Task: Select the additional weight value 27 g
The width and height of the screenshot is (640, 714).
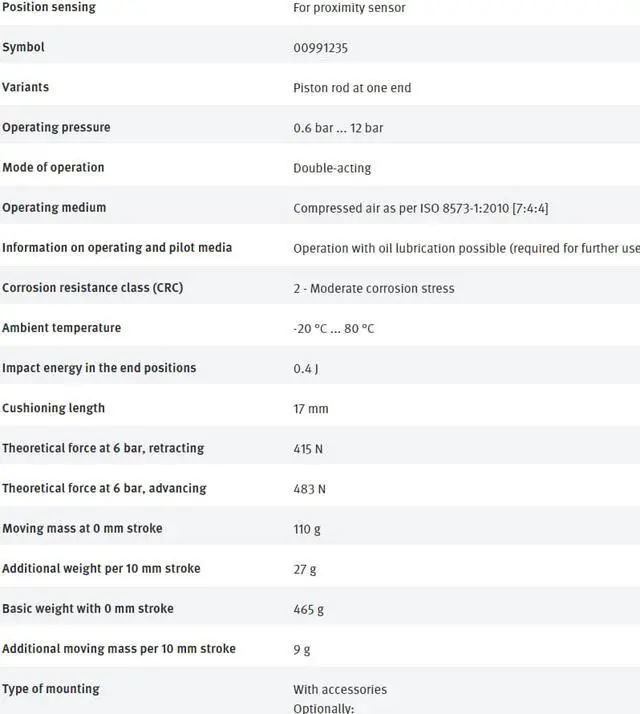Action: [x=304, y=569]
